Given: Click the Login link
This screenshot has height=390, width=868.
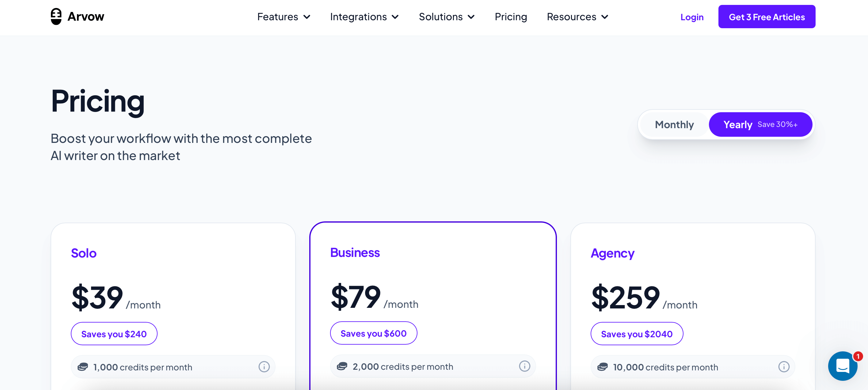Looking at the screenshot, I should pyautogui.click(x=692, y=17).
